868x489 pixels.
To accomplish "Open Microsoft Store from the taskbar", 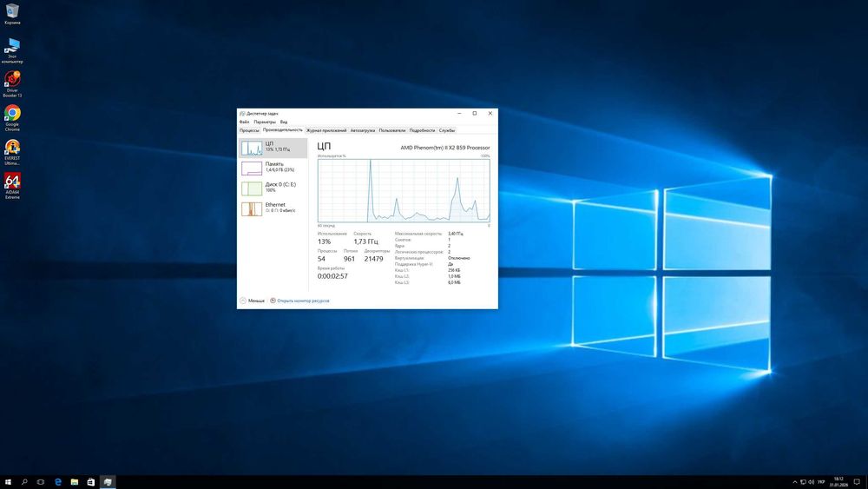I will pyautogui.click(x=91, y=482).
